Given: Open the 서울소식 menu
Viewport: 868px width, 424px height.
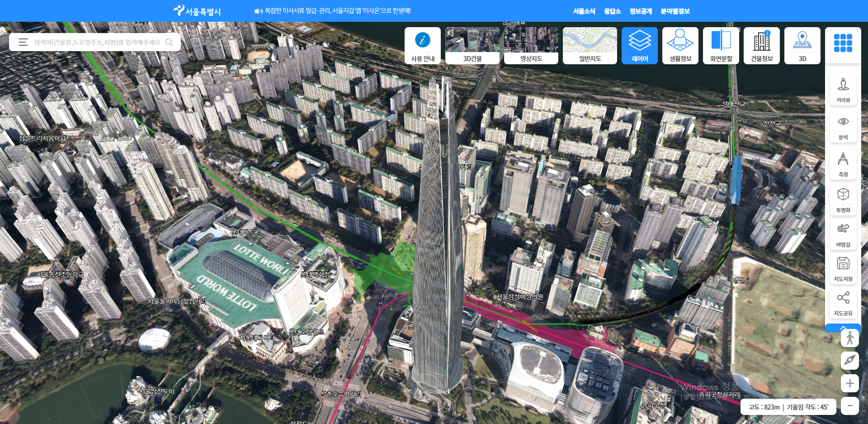Looking at the screenshot, I should [584, 11].
